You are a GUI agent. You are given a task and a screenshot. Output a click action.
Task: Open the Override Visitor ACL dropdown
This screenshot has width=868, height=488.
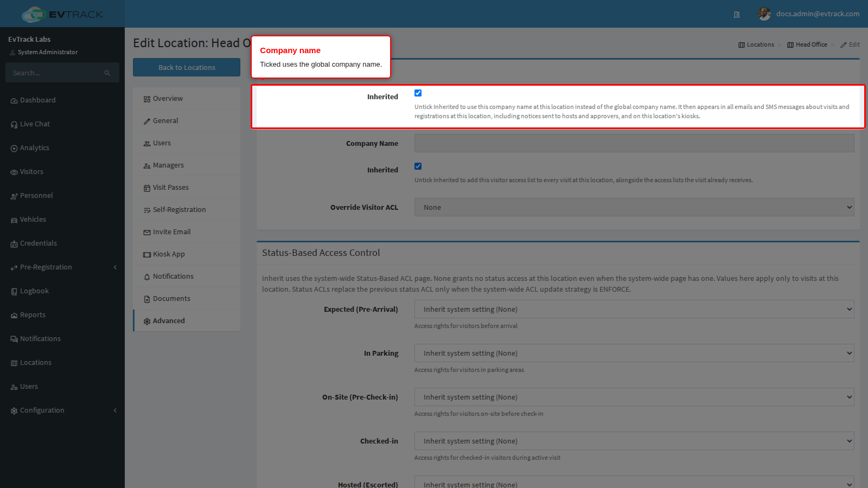point(634,207)
